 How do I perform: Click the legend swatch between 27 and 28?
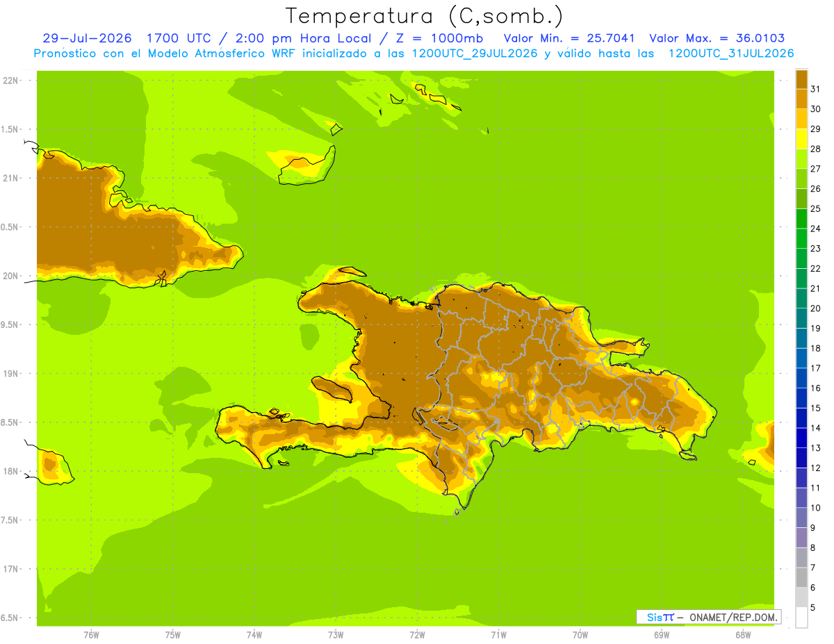click(x=801, y=158)
